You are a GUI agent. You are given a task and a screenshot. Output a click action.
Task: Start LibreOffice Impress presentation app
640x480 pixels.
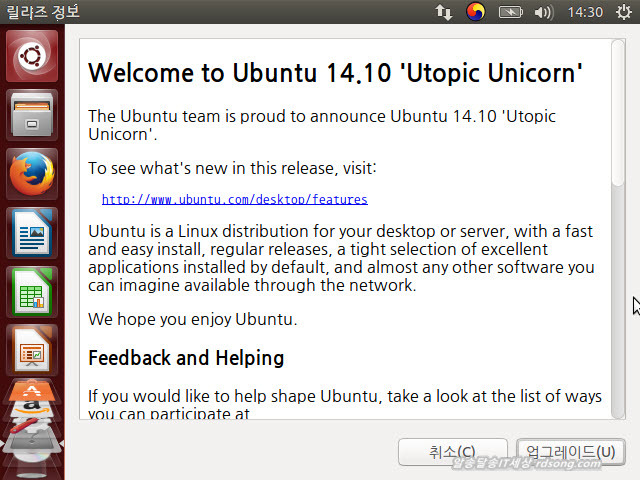[32, 349]
